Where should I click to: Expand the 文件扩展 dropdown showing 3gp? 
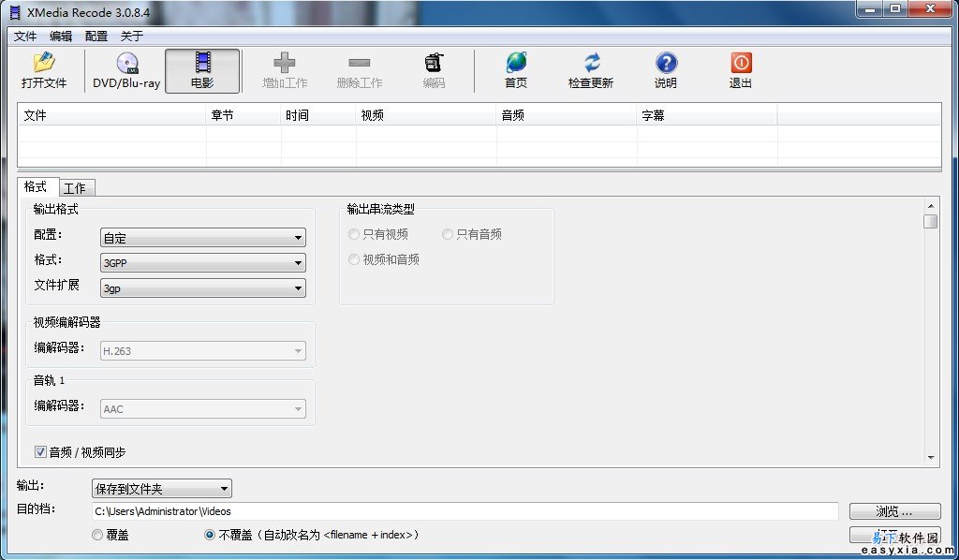[x=202, y=287]
